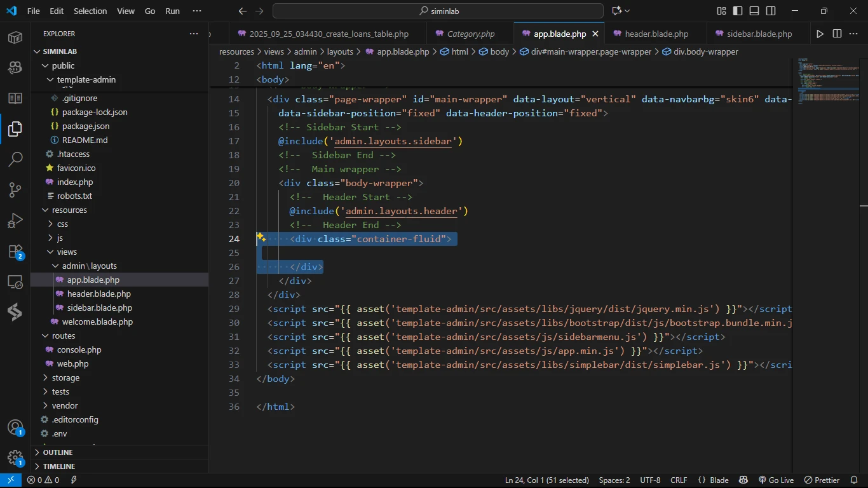Screen dimensions: 868x488
Task: Open the Selection menu
Action: pyautogui.click(x=90, y=11)
